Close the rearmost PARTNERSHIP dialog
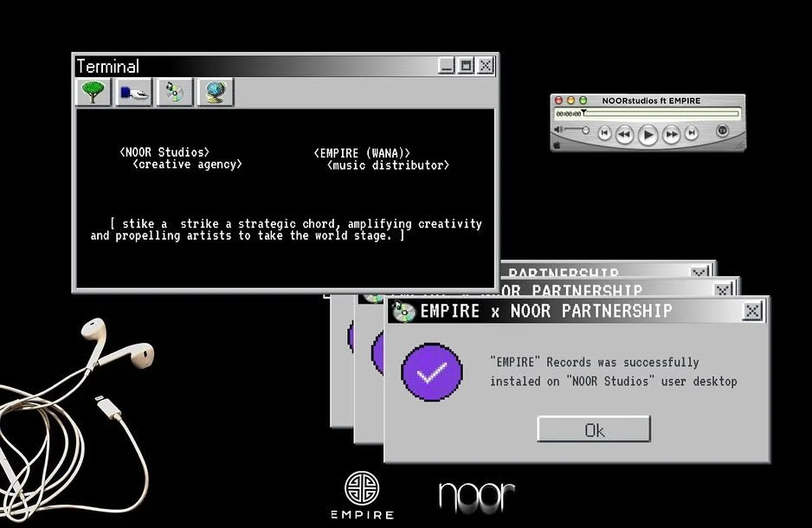The width and height of the screenshot is (812, 528). (699, 272)
